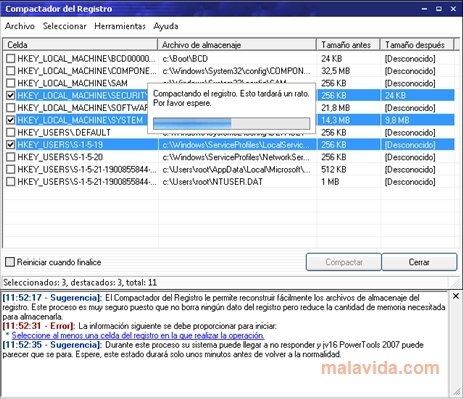
Task: Select the 9,8 MB after-size cell
Action: [x=397, y=120]
